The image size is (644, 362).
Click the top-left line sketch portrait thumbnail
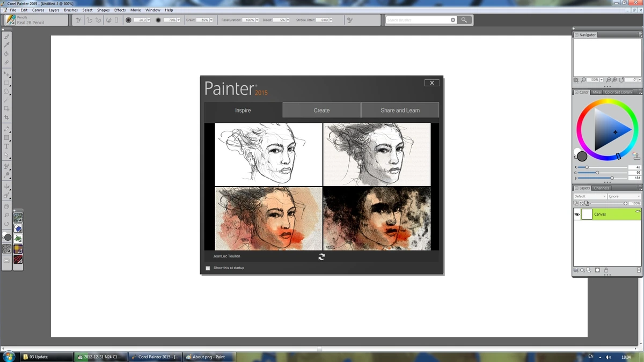click(x=268, y=154)
